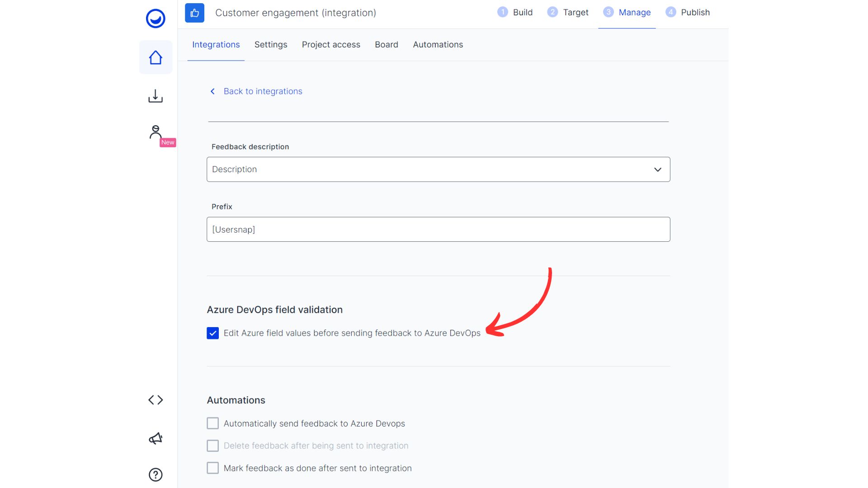The width and height of the screenshot is (868, 488).
Task: Select the Home icon in the sidebar
Action: tap(155, 57)
